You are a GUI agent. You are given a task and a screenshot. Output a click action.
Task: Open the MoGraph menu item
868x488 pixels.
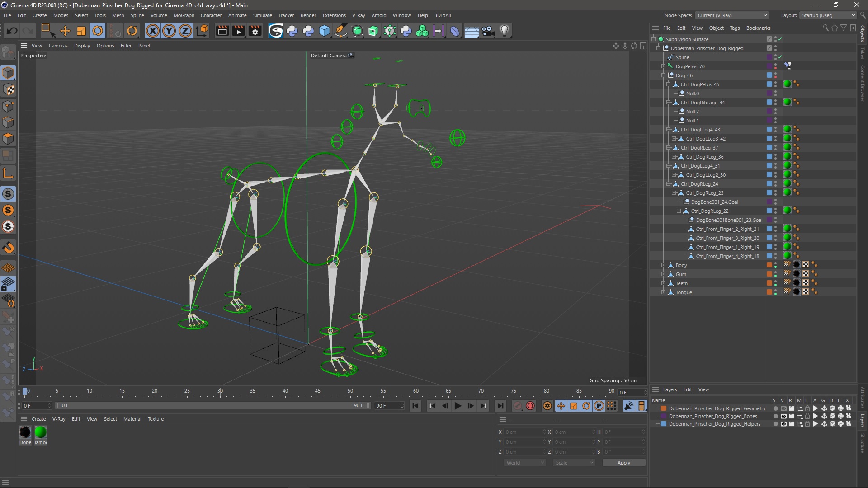click(x=183, y=15)
